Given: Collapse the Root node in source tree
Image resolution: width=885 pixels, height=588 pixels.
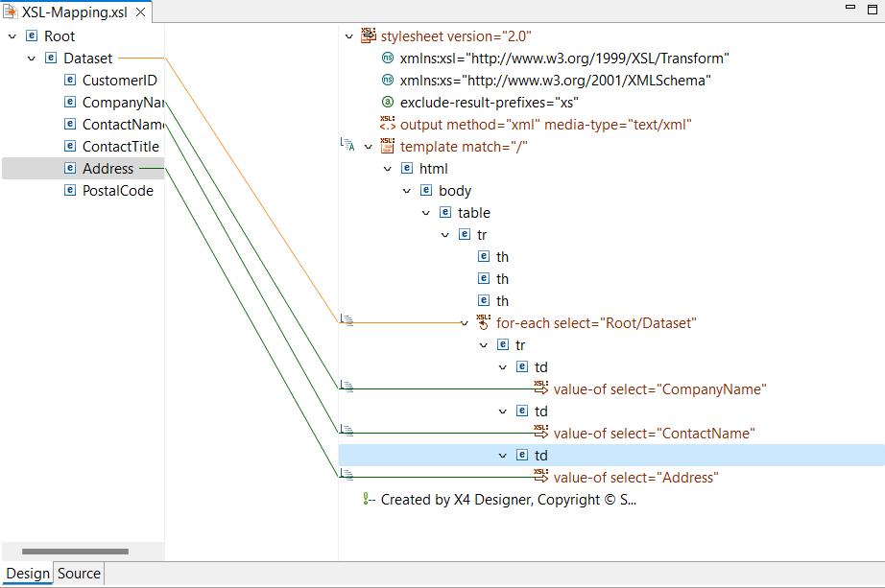Looking at the screenshot, I should pyautogui.click(x=12, y=36).
